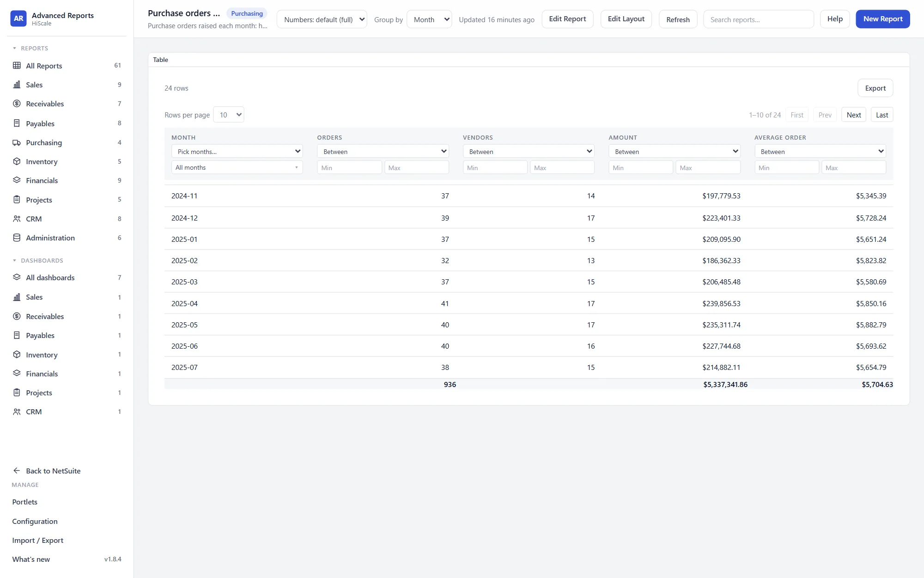Open the Sales reports bar chart icon
This screenshot has width=924, height=578.
[x=17, y=85]
